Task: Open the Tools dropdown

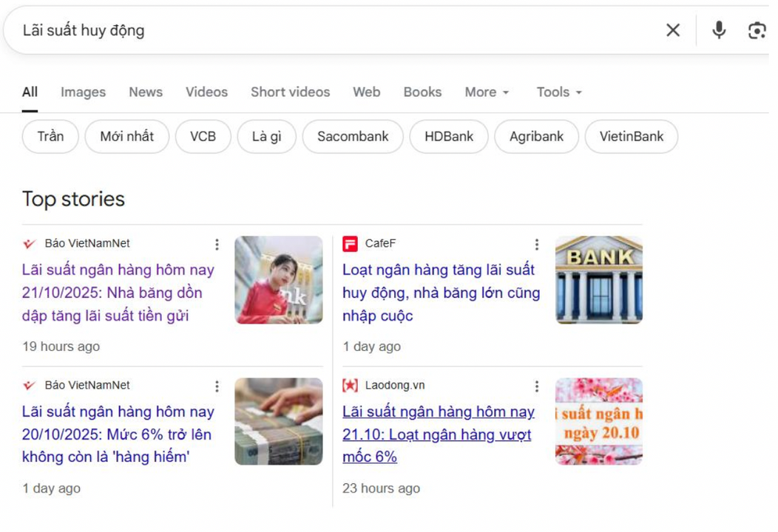Action: 559,92
